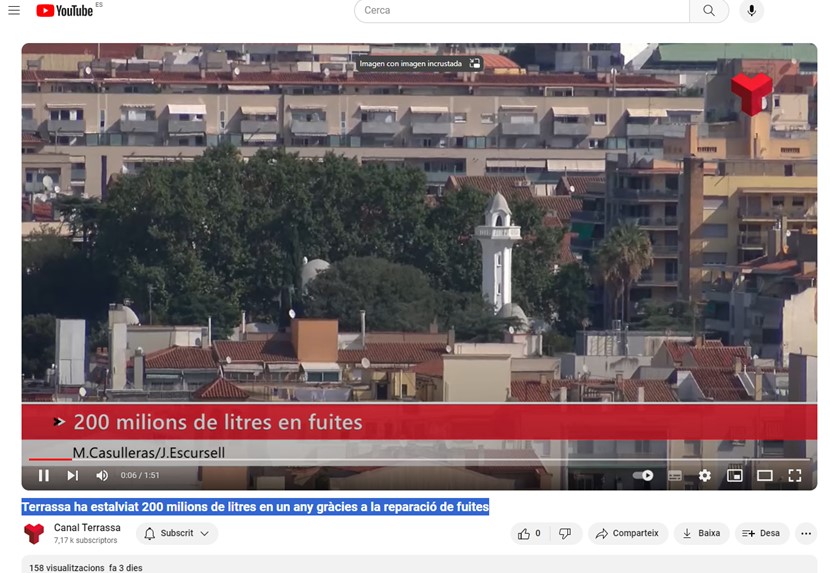This screenshot has width=830, height=573.
Task: Open the Canal Terrassa channel name link
Action: click(87, 527)
